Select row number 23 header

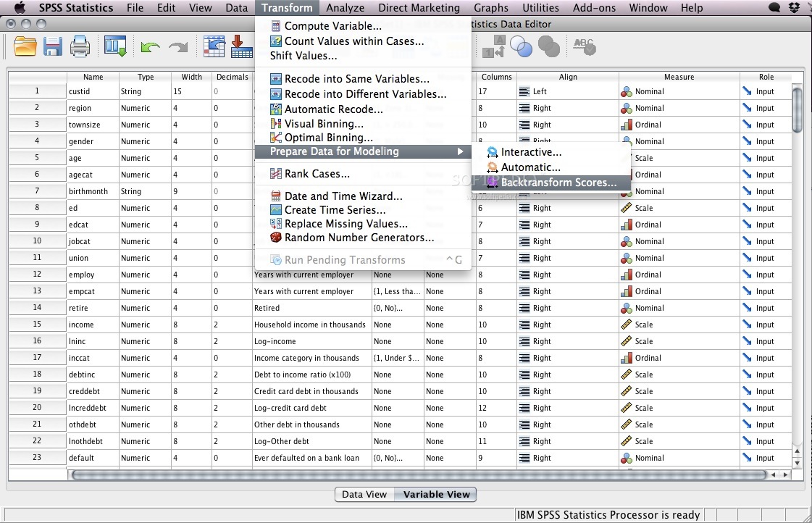(x=37, y=457)
